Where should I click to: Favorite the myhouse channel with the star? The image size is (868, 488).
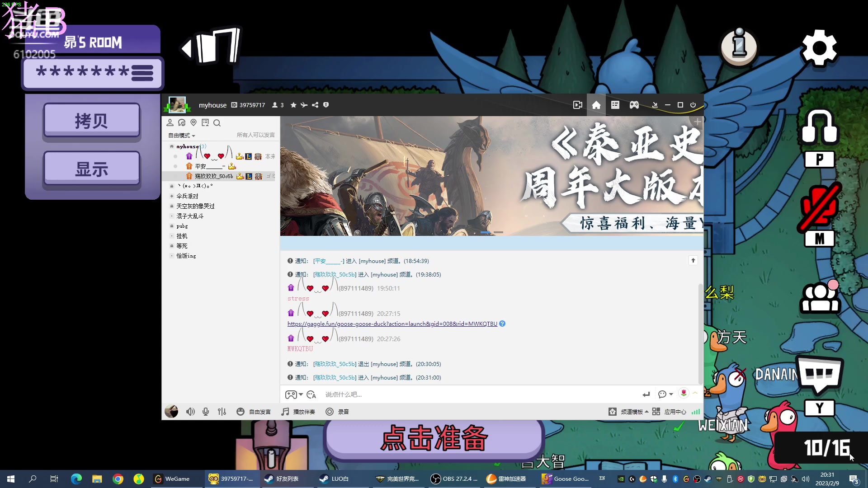point(293,105)
